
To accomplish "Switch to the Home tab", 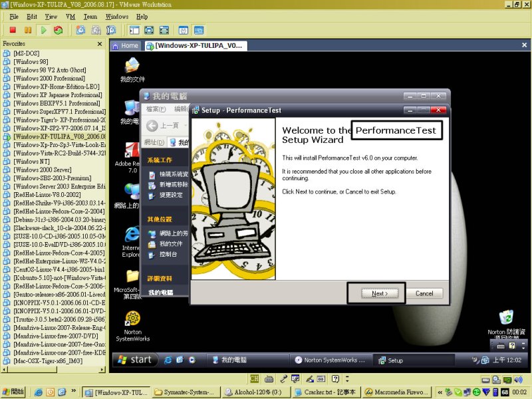I will 125,46.
